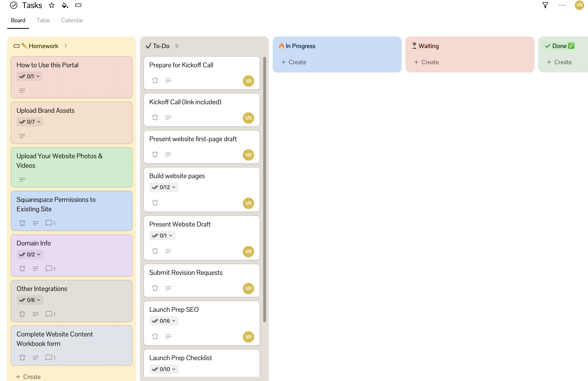The image size is (588, 381).
Task: Switch to the Calendar view tab
Action: 72,20
